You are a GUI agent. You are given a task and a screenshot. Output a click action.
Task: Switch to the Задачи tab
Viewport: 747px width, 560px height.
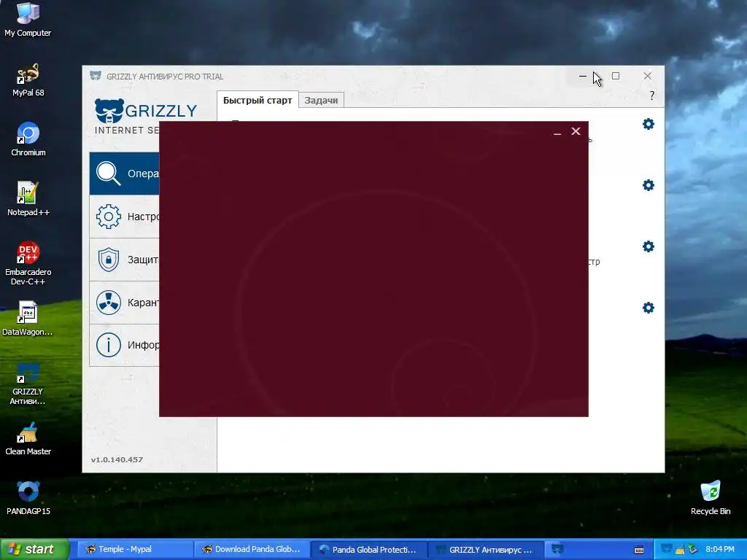321,100
